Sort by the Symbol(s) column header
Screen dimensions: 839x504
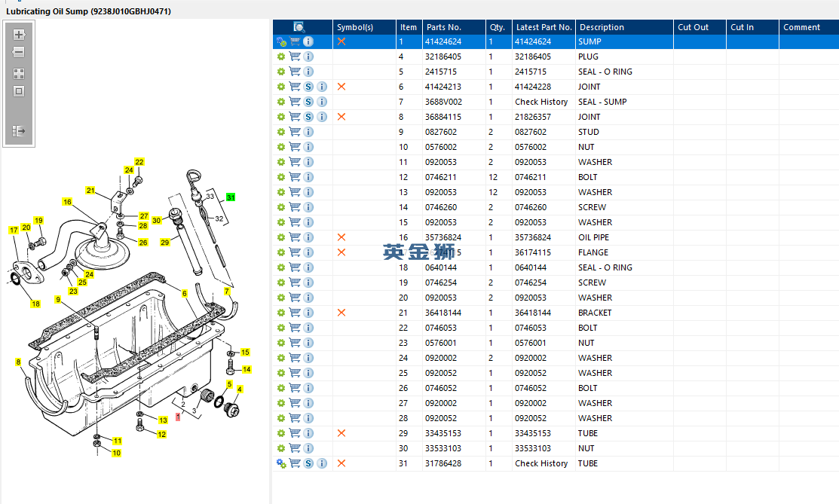(364, 27)
